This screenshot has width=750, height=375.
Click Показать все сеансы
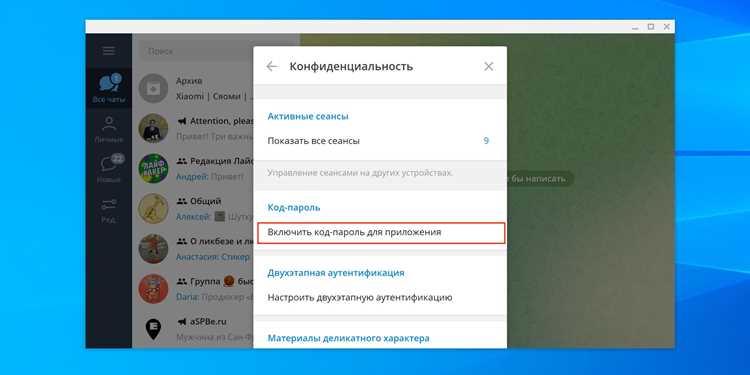(x=380, y=141)
